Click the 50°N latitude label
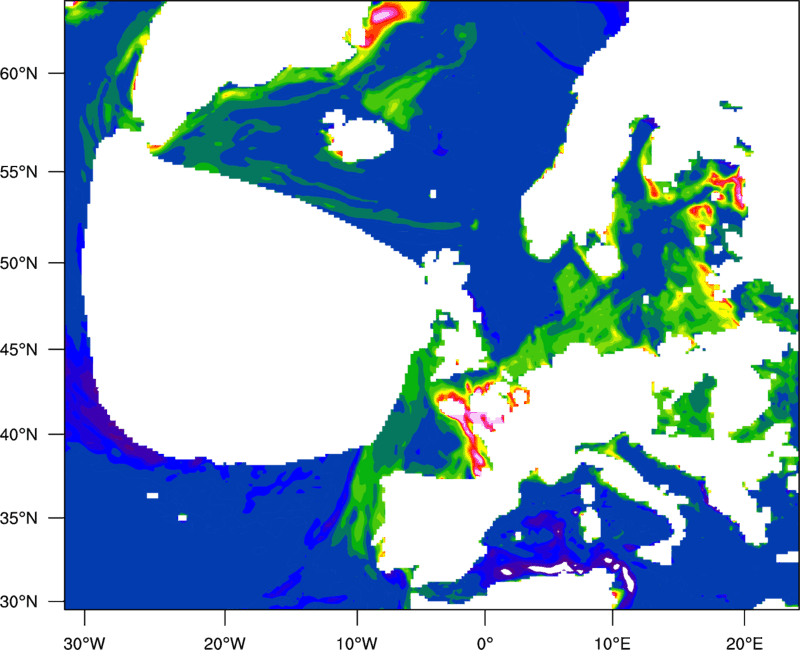The image size is (800, 650). pos(19,263)
